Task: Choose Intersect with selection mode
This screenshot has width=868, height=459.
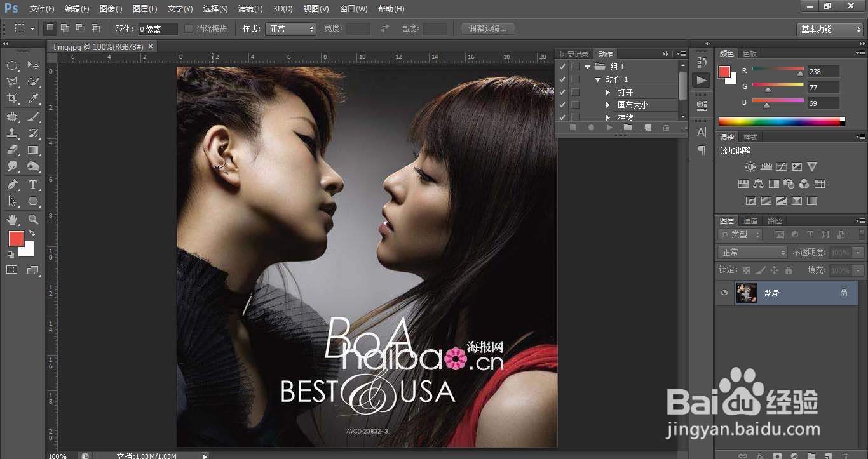Action: click(x=95, y=29)
